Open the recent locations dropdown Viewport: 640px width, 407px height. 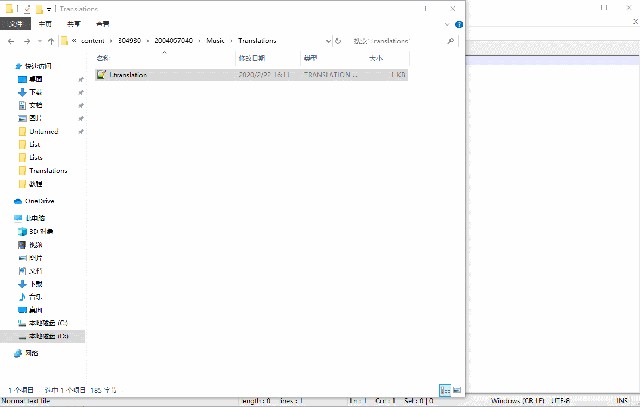(37, 41)
